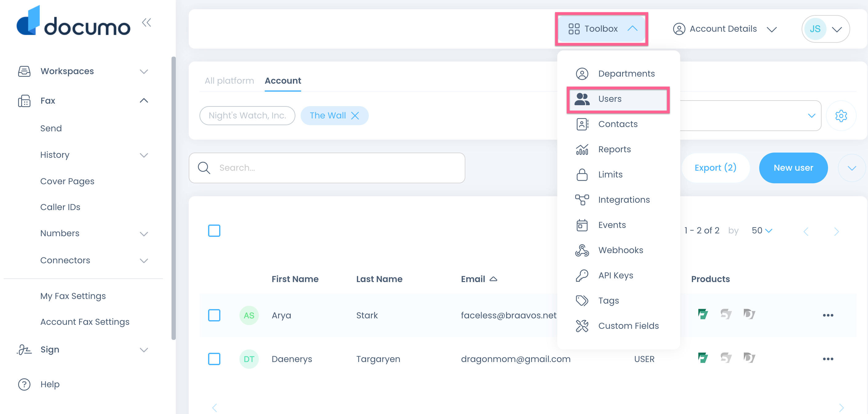
Task: Open Webhooks from Toolbox menu
Action: pos(620,250)
